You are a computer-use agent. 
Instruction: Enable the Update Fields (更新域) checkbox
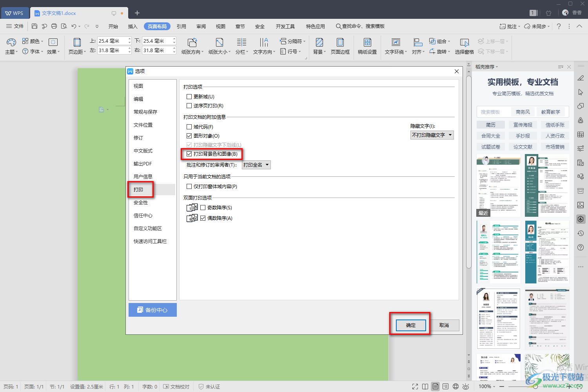pyautogui.click(x=189, y=96)
